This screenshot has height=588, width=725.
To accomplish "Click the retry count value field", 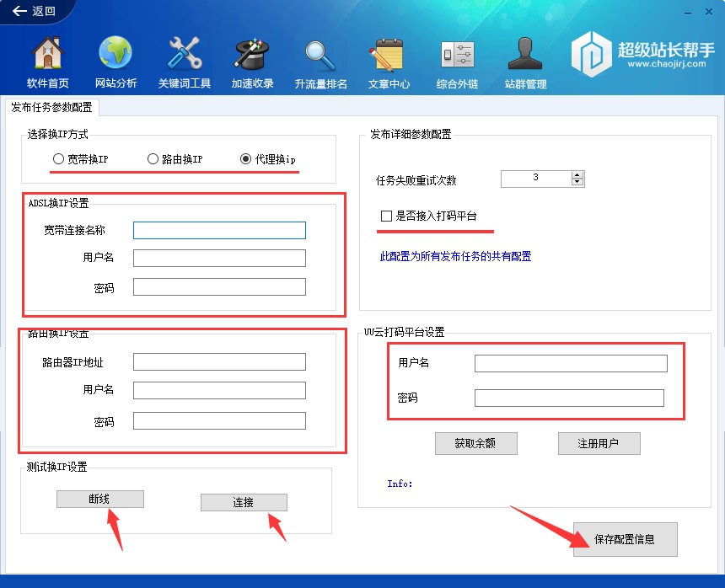I will coord(536,179).
